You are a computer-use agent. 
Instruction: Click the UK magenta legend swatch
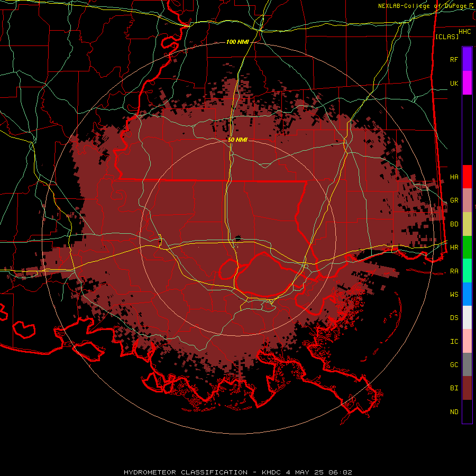coord(467,83)
